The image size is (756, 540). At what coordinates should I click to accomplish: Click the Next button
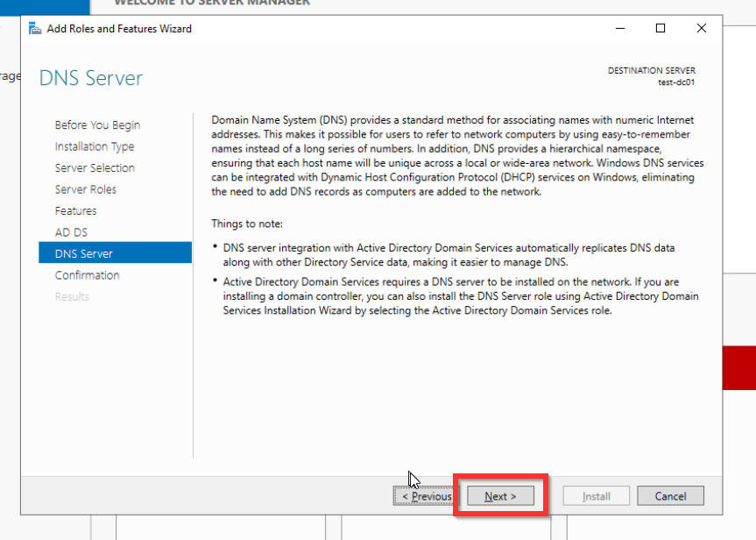coord(500,495)
